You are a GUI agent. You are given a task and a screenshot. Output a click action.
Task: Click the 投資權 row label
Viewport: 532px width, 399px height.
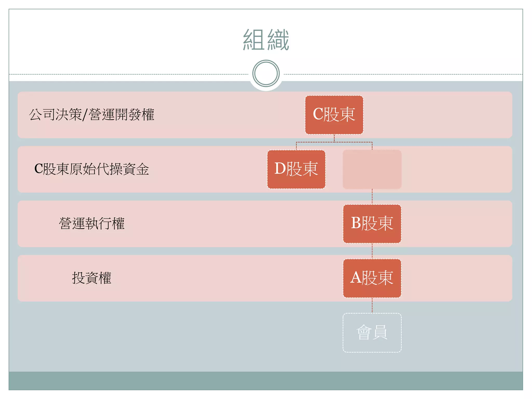pyautogui.click(x=92, y=278)
